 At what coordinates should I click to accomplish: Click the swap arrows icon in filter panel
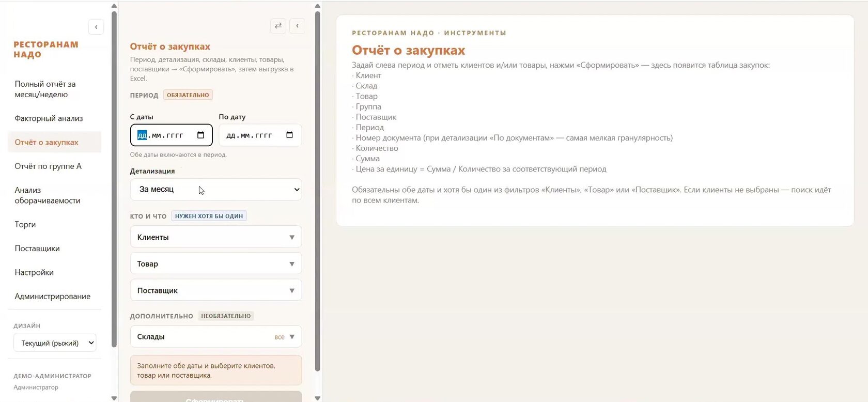click(278, 26)
